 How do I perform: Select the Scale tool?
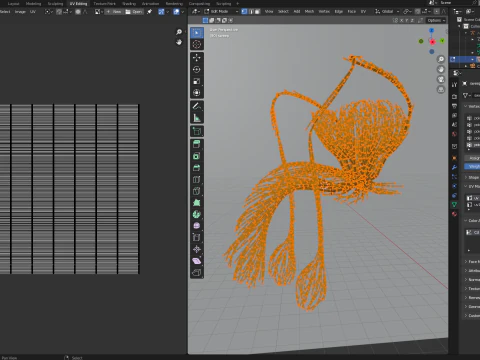(x=197, y=81)
